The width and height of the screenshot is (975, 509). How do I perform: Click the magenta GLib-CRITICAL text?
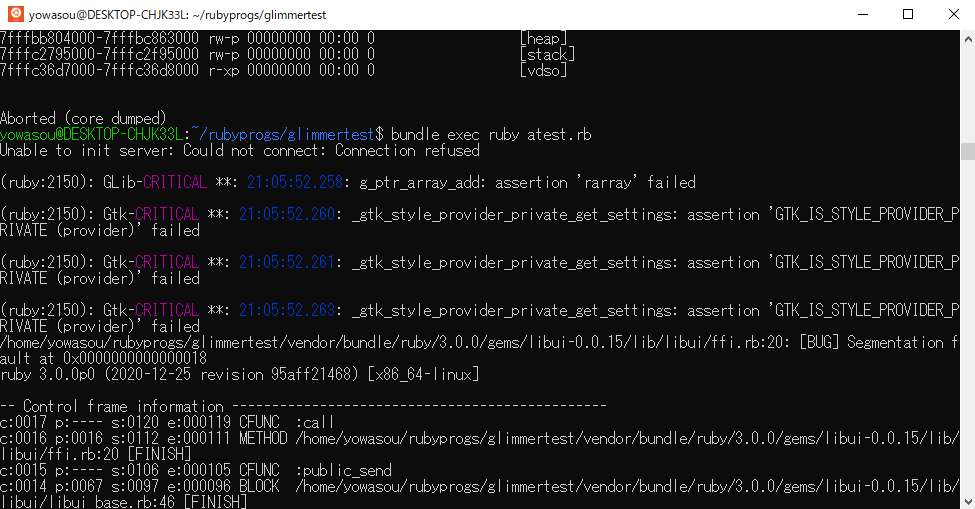click(154, 182)
